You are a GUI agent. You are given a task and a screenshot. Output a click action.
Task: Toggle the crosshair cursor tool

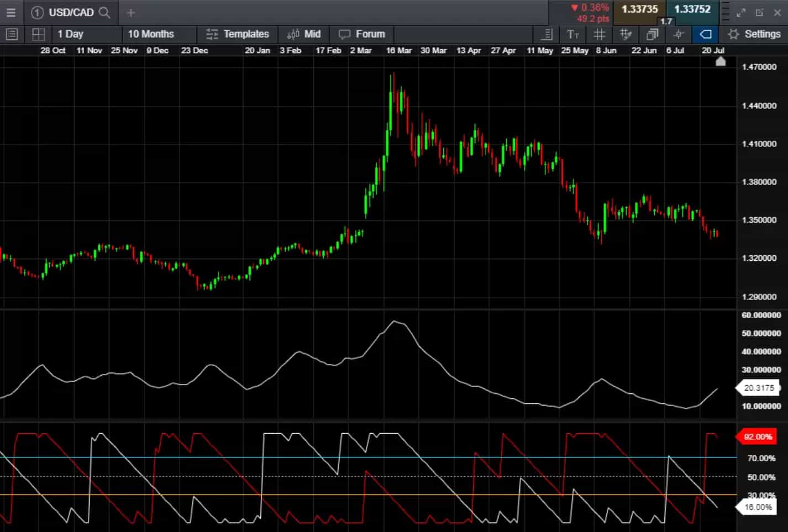click(x=679, y=34)
